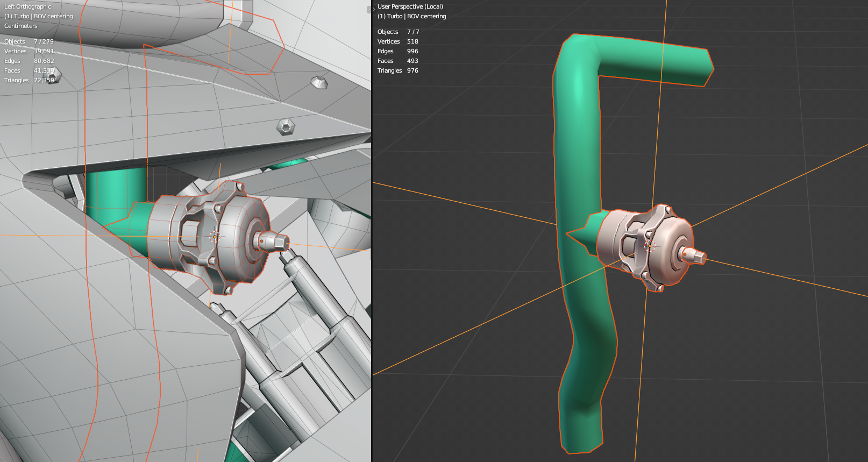Click the "Triangles 976" statistic
The height and width of the screenshot is (462, 868).
(x=398, y=70)
